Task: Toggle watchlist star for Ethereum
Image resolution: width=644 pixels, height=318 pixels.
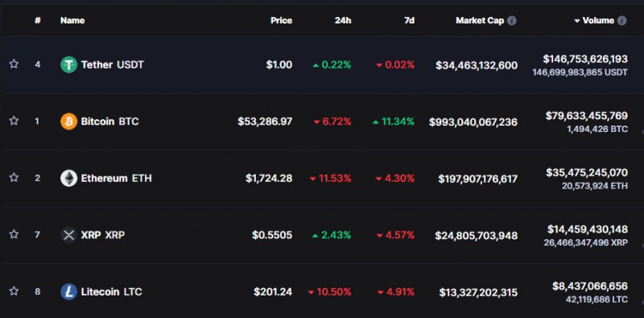Action: [14, 177]
